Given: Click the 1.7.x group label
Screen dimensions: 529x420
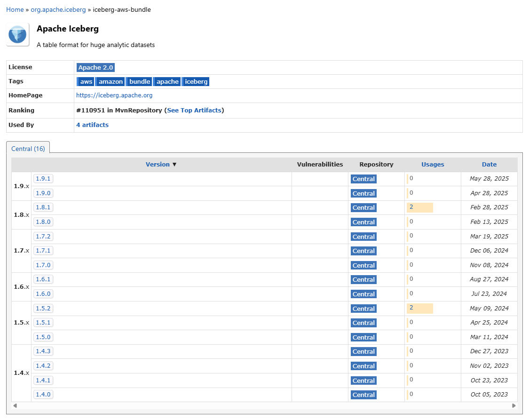Looking at the screenshot, I should 22,251.
